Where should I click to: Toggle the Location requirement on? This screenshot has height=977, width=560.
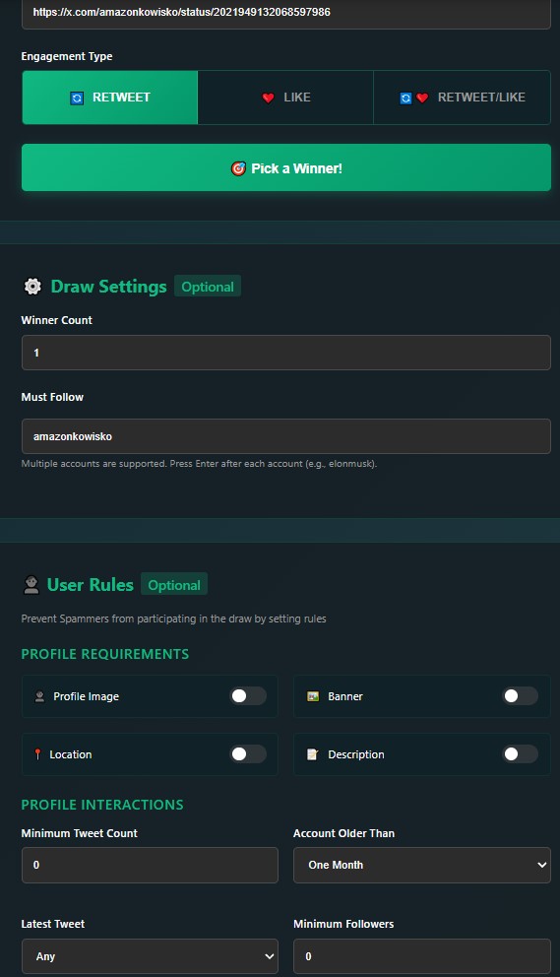click(x=248, y=754)
